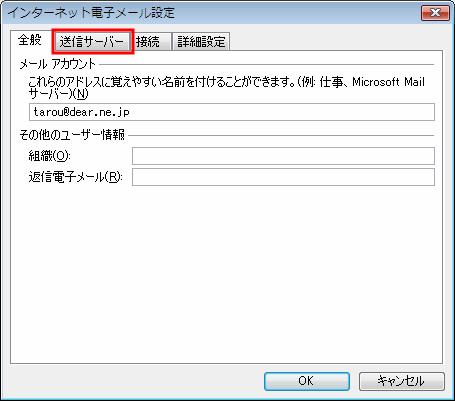Click the インターネット電子メール設定 title bar

click(213, 13)
